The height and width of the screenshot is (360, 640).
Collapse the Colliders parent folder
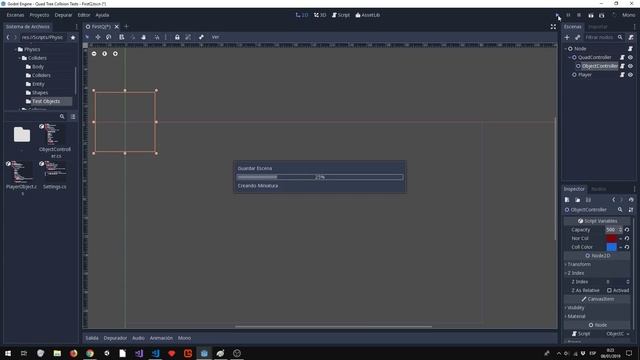click(20, 58)
